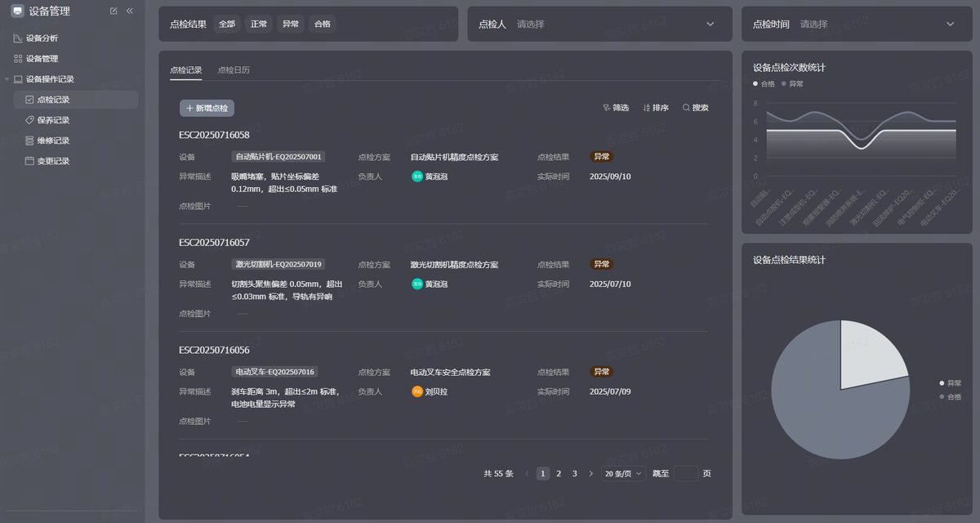Click 异常 badge of record ESC20250716056
This screenshot has width=980, height=523.
(x=601, y=372)
